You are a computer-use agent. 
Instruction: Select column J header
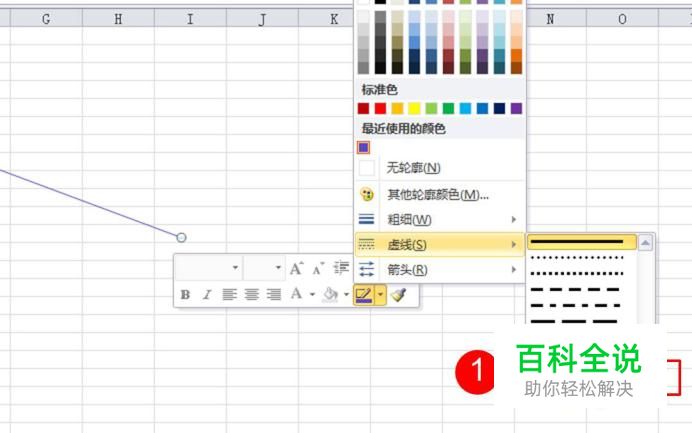coord(262,19)
